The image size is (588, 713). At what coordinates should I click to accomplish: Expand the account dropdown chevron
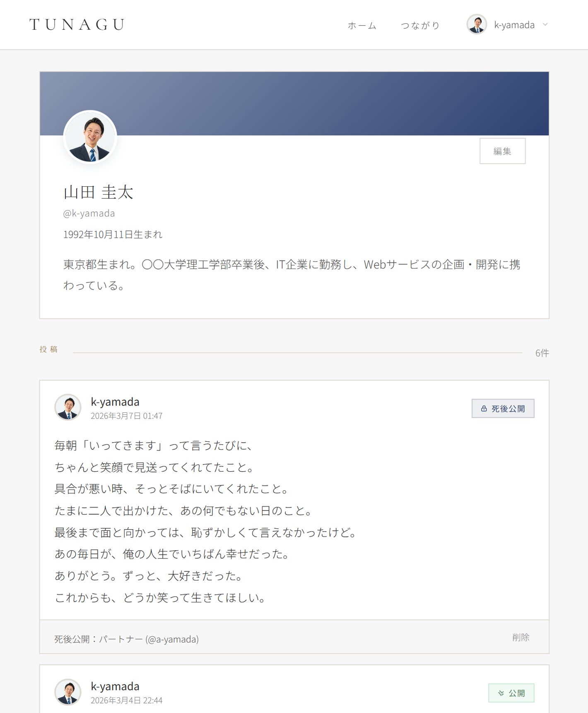point(545,24)
